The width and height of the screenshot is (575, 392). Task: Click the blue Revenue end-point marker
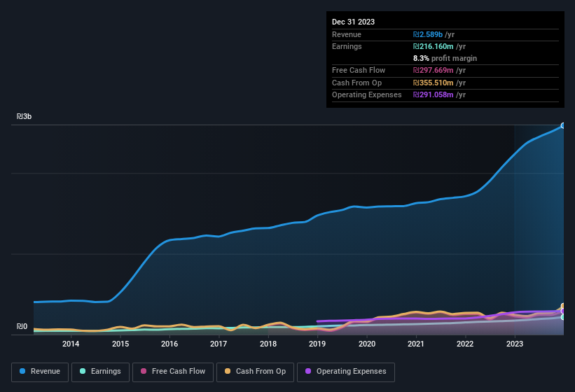(x=563, y=126)
